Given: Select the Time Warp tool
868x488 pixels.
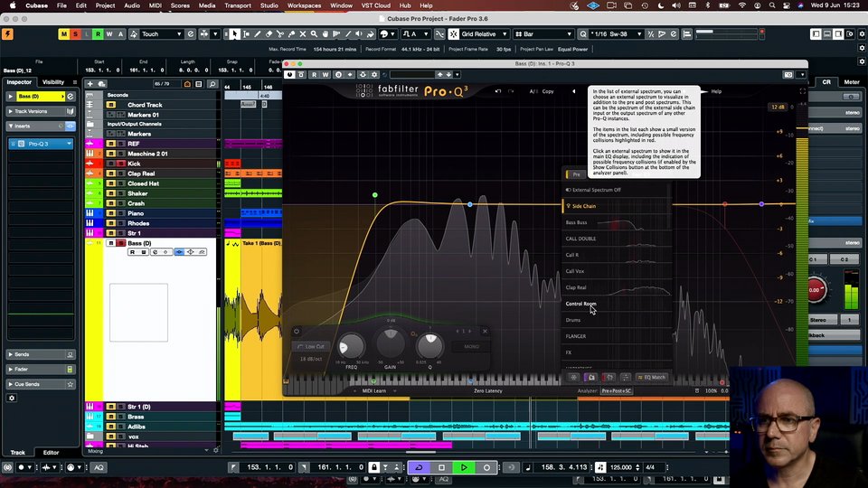Looking at the screenshot, I should (336, 34).
